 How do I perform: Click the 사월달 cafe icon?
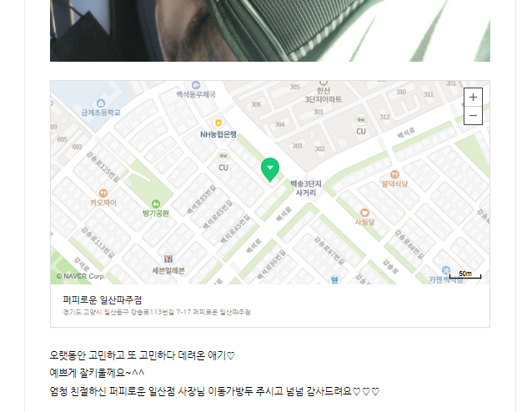(364, 213)
